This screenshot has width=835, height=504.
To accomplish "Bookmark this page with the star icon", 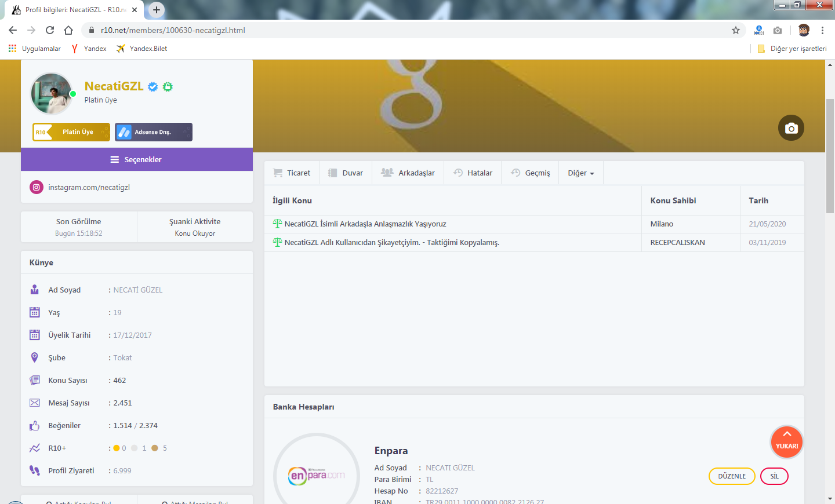I will pos(735,30).
